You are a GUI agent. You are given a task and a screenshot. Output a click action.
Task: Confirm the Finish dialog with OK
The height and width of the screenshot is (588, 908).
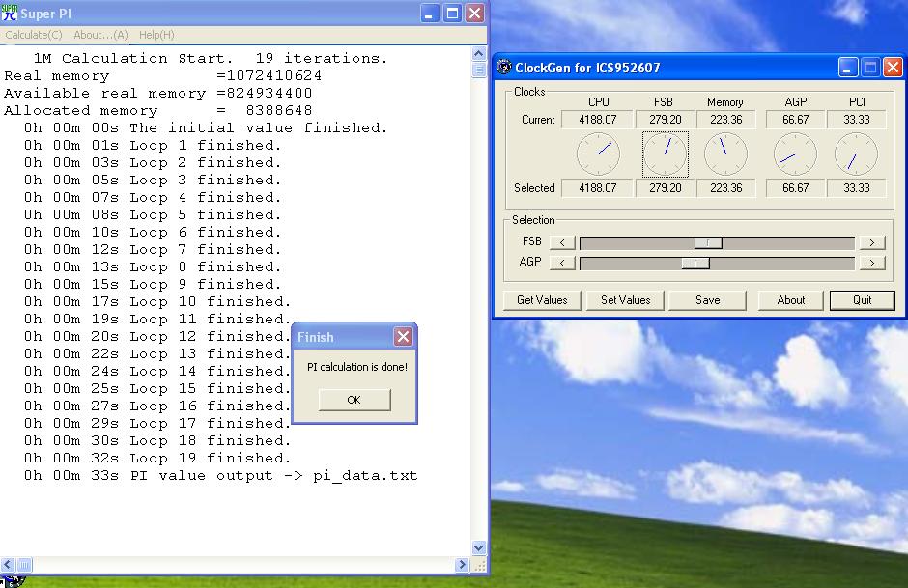pyautogui.click(x=355, y=400)
